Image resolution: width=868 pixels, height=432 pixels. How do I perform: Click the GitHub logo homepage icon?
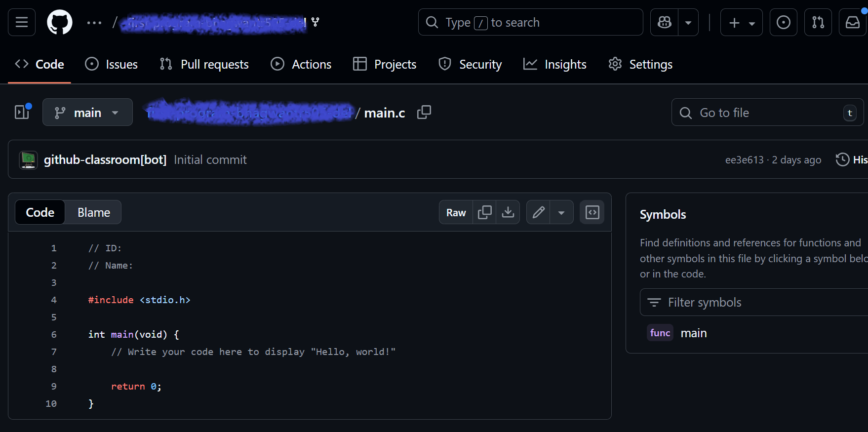[59, 22]
